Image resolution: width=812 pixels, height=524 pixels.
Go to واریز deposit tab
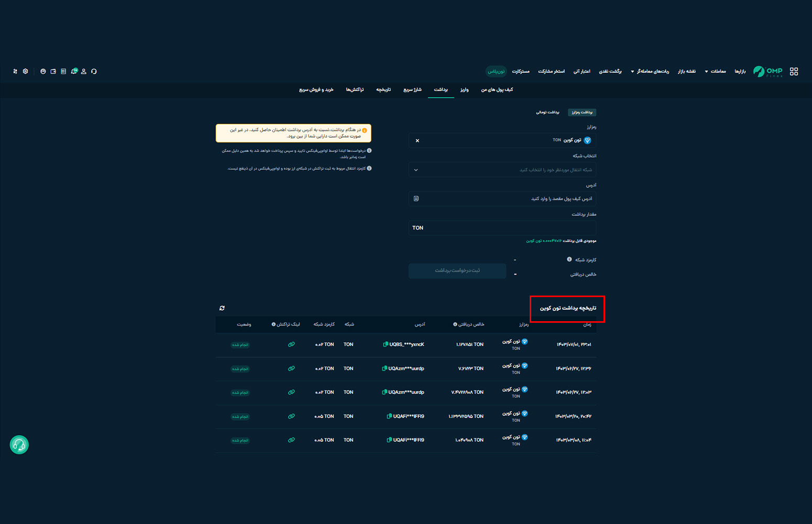(465, 90)
